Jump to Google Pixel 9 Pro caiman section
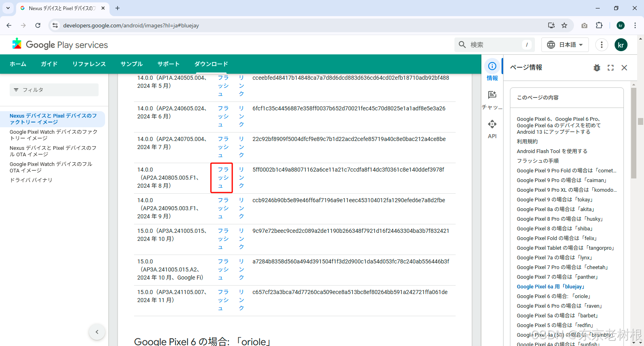 (x=562, y=180)
